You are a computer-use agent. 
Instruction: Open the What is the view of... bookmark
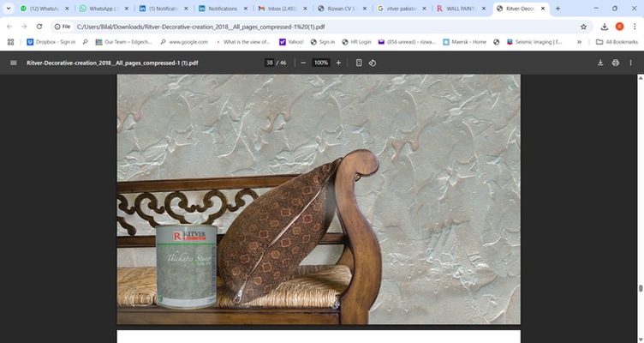(x=242, y=42)
